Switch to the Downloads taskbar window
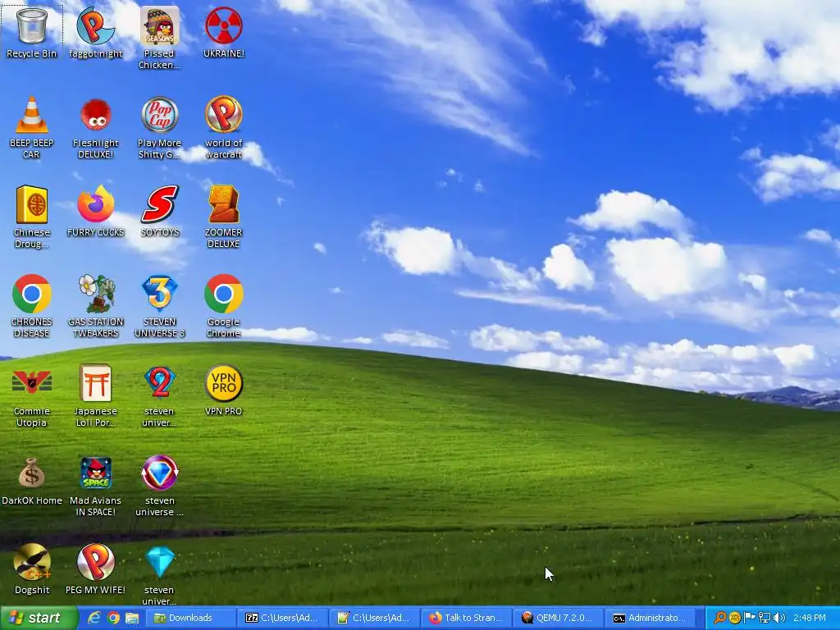 [x=190, y=618]
